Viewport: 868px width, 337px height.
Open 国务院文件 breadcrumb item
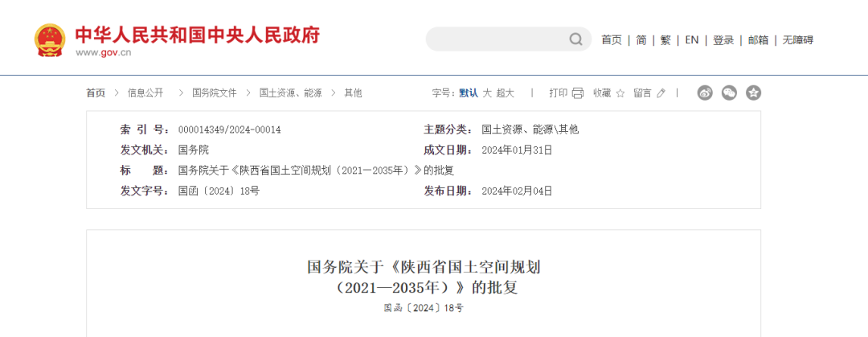pos(215,93)
